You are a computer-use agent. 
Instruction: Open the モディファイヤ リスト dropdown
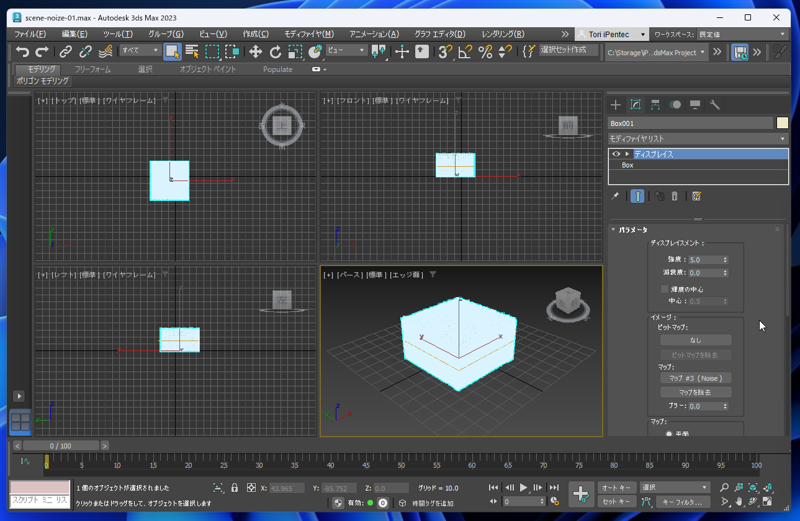[x=698, y=139]
